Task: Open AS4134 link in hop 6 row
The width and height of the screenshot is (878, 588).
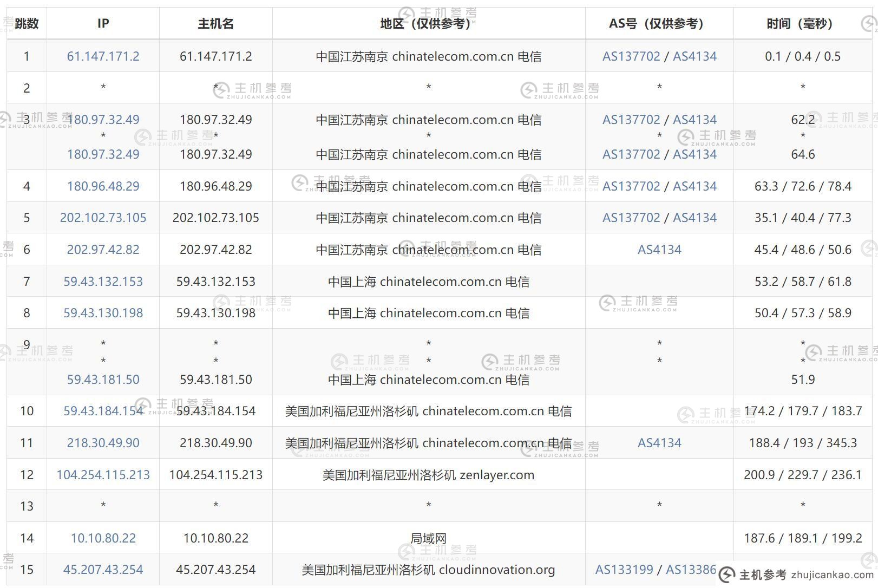Action: point(659,250)
